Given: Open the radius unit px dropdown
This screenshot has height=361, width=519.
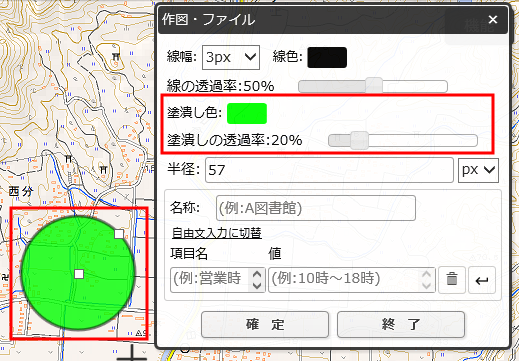Looking at the screenshot, I should (x=478, y=170).
